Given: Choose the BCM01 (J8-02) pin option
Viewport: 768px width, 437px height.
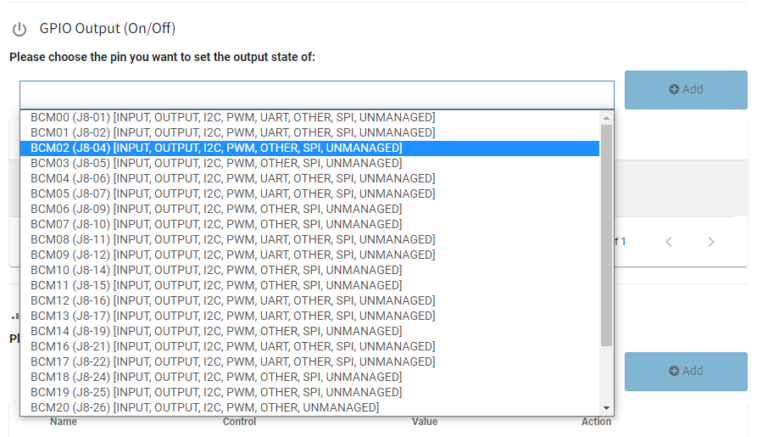Looking at the screenshot, I should point(232,132).
